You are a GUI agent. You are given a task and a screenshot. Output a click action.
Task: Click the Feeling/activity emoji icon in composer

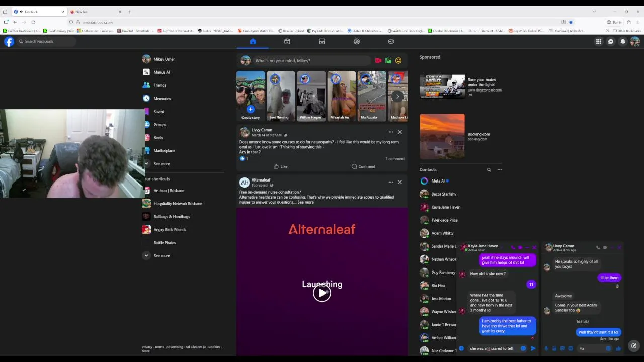coord(398,61)
